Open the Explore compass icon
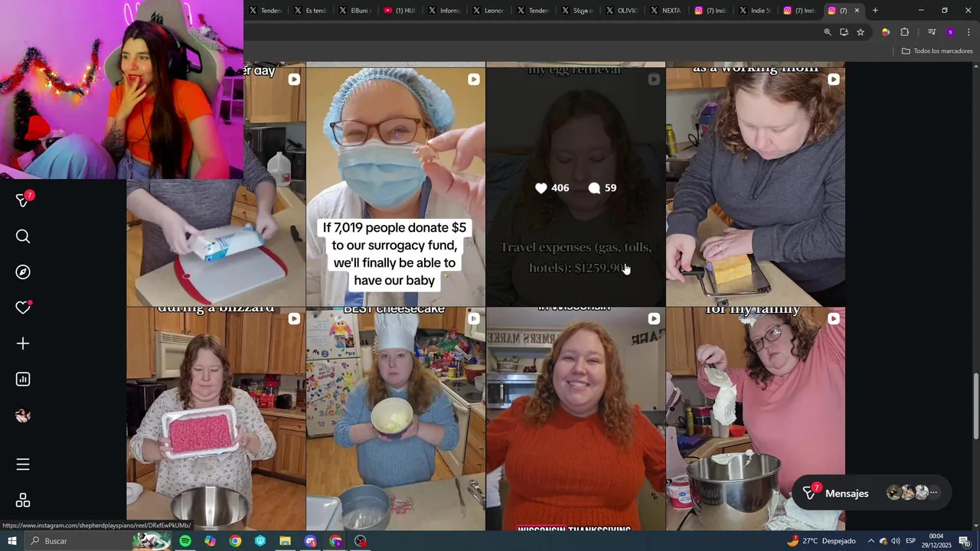The width and height of the screenshot is (980, 551). pos(23,272)
